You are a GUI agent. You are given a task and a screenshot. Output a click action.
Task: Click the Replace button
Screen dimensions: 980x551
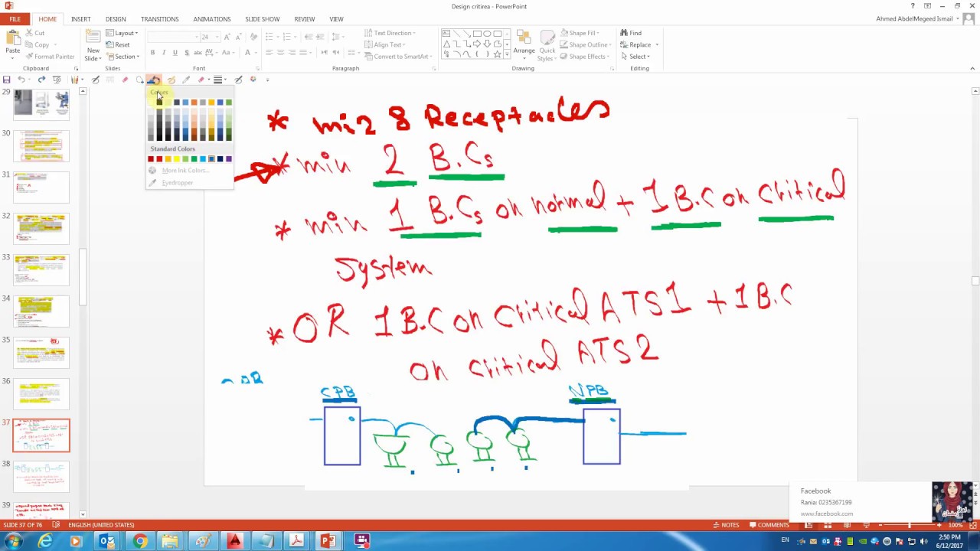pyautogui.click(x=639, y=44)
